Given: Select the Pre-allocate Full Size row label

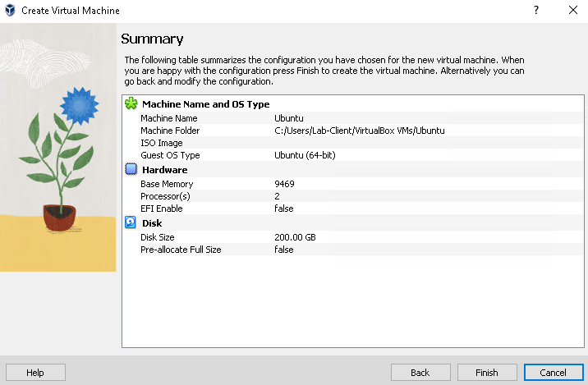Looking at the screenshot, I should click(x=181, y=250).
